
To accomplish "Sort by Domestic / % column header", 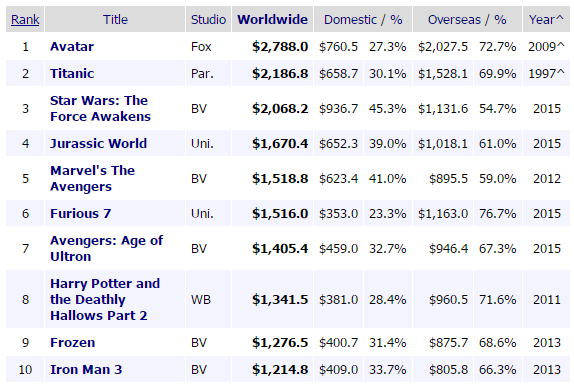I will pyautogui.click(x=363, y=19).
